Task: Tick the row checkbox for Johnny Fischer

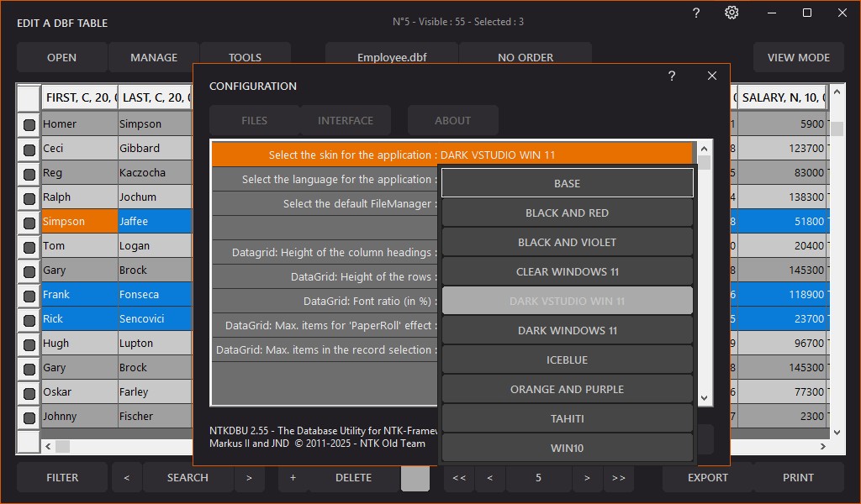Action: (x=29, y=417)
